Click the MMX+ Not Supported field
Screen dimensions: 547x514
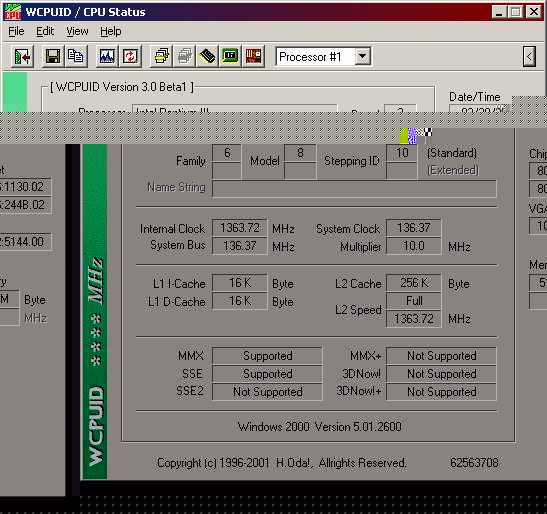click(441, 356)
